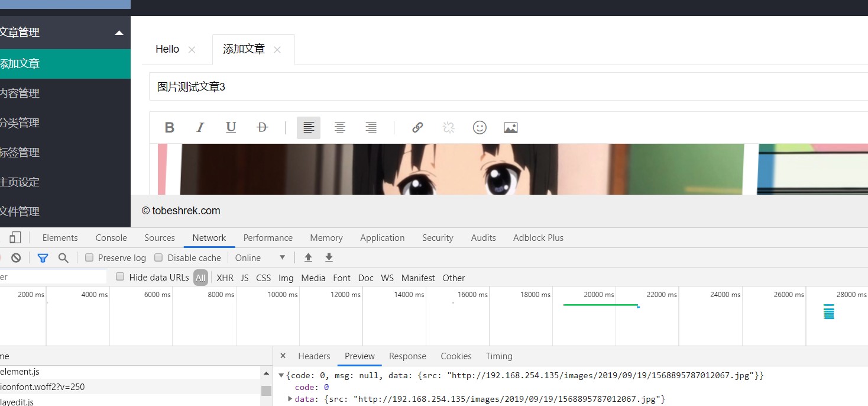The width and height of the screenshot is (868, 406).
Task: Expand the data object in Preview
Action: tap(290, 399)
